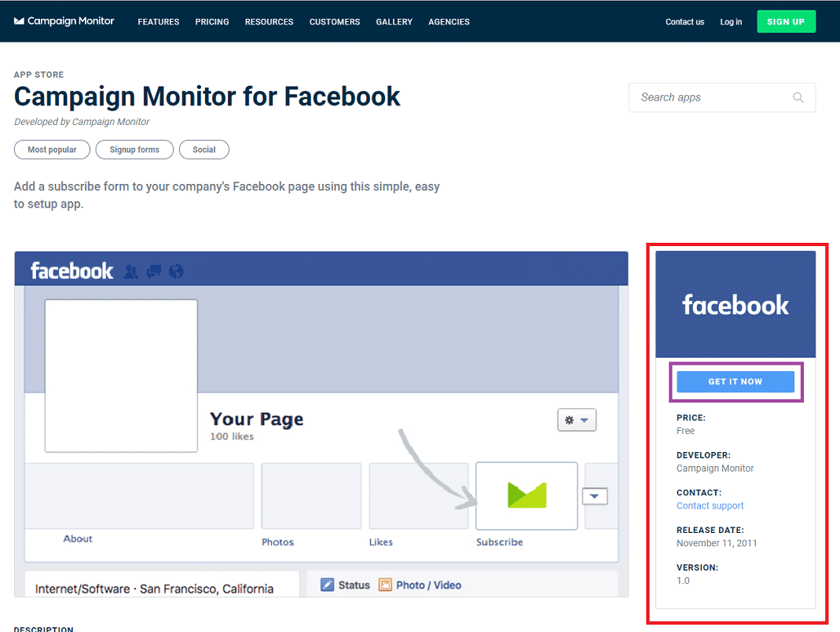Screen dimensions: 840x632
Task: Open the gear settings dropdown on Your Page
Action: pos(577,421)
